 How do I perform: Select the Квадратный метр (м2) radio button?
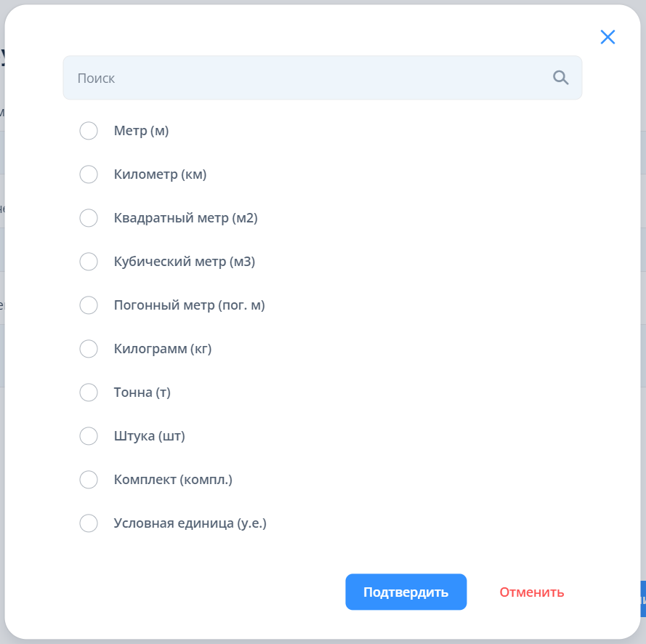tap(89, 218)
